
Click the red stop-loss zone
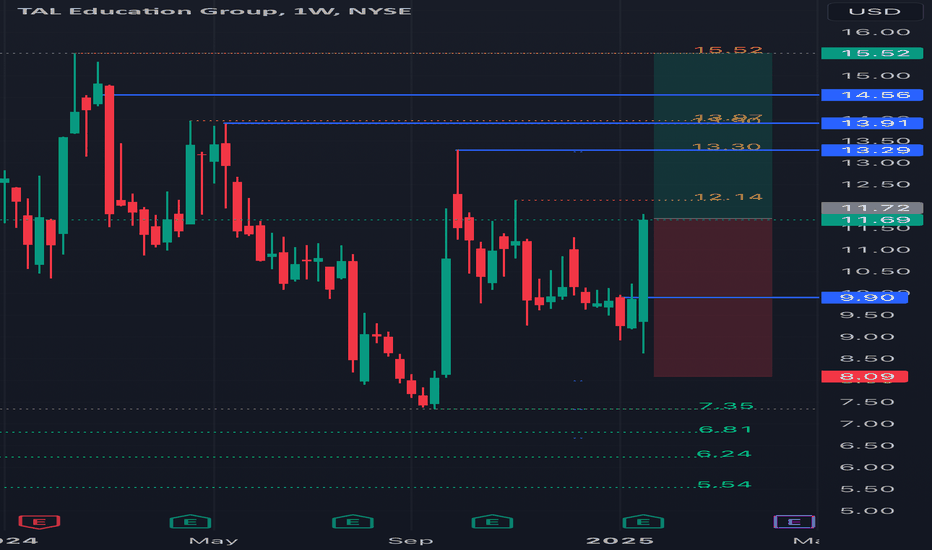(x=713, y=298)
